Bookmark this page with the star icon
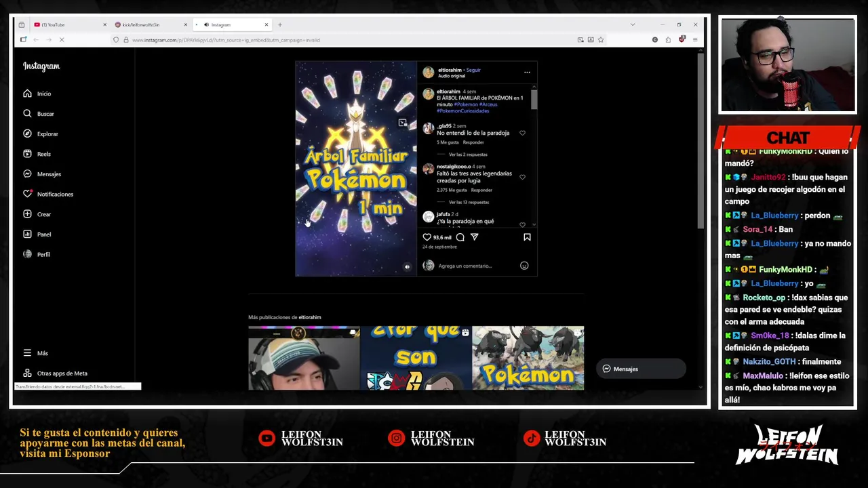 click(601, 40)
